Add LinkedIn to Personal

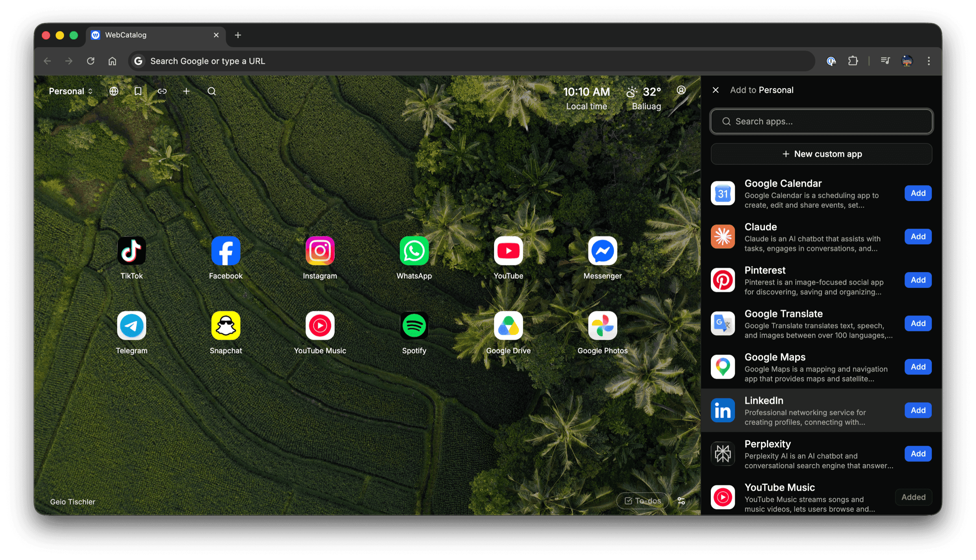point(918,410)
